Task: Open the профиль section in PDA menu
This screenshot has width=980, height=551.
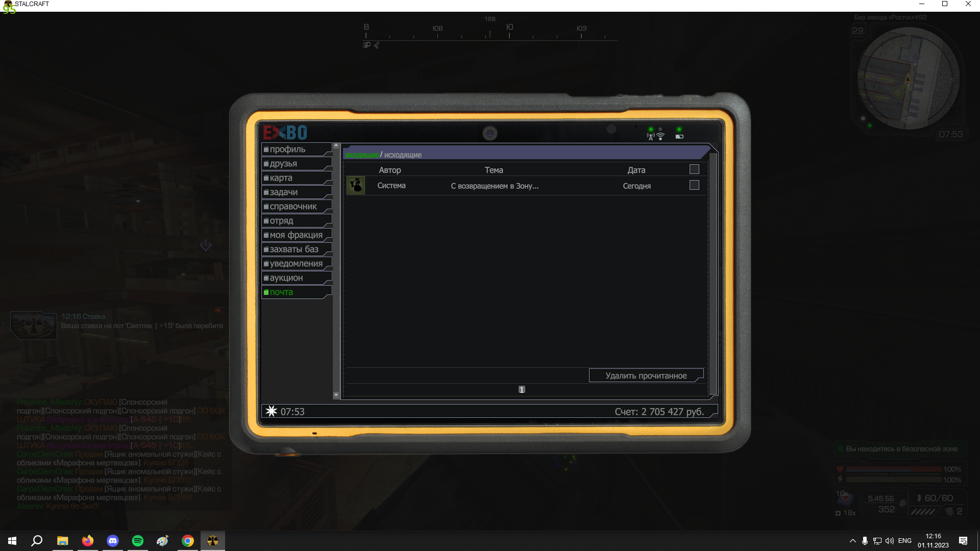Action: [x=297, y=149]
